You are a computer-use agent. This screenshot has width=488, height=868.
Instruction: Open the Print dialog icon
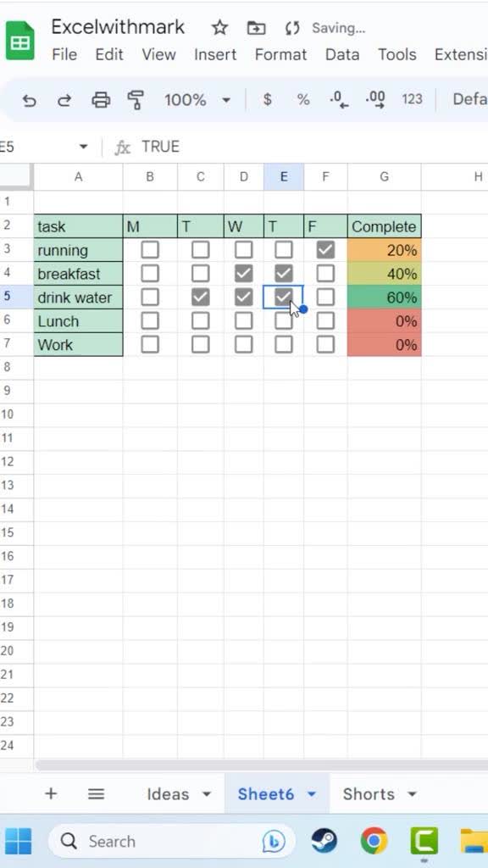[101, 99]
